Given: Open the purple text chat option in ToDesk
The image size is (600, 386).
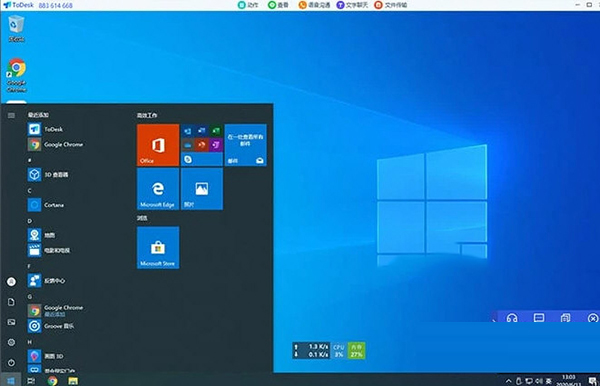Looking at the screenshot, I should pyautogui.click(x=352, y=5).
